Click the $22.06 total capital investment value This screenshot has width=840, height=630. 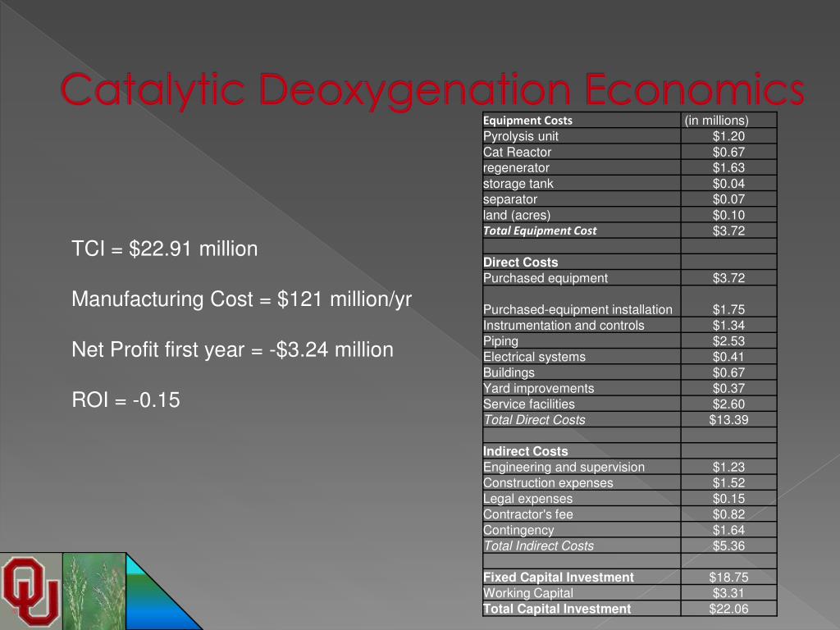[x=728, y=609]
